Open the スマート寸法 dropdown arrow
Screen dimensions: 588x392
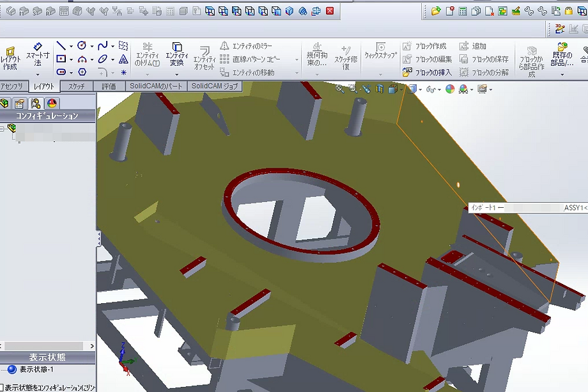click(38, 74)
